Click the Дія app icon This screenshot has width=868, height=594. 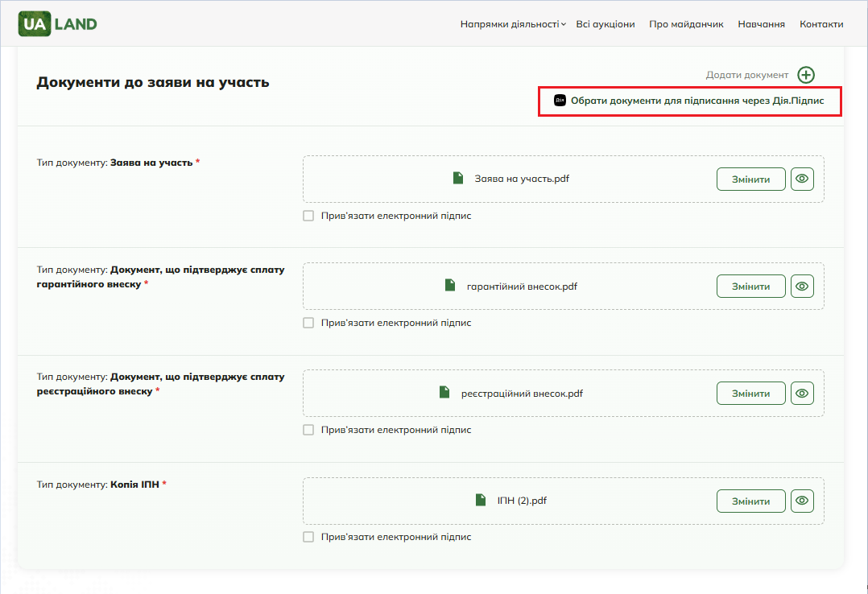pos(560,100)
